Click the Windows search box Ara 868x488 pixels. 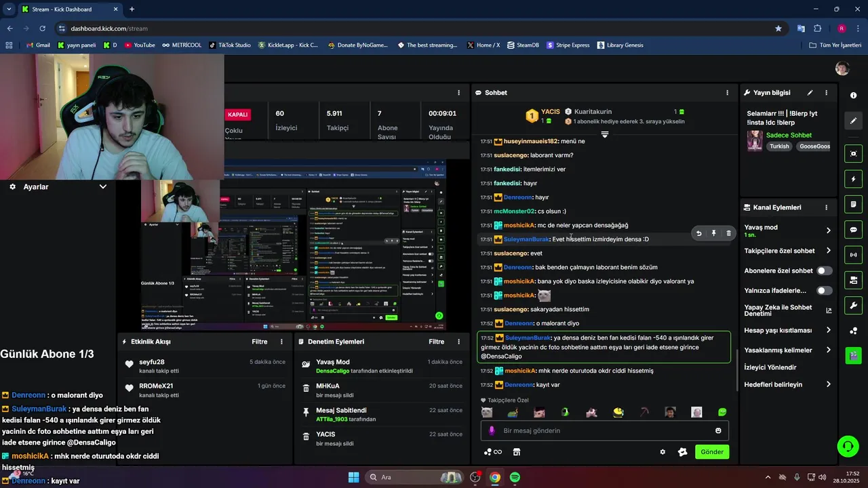tap(414, 477)
